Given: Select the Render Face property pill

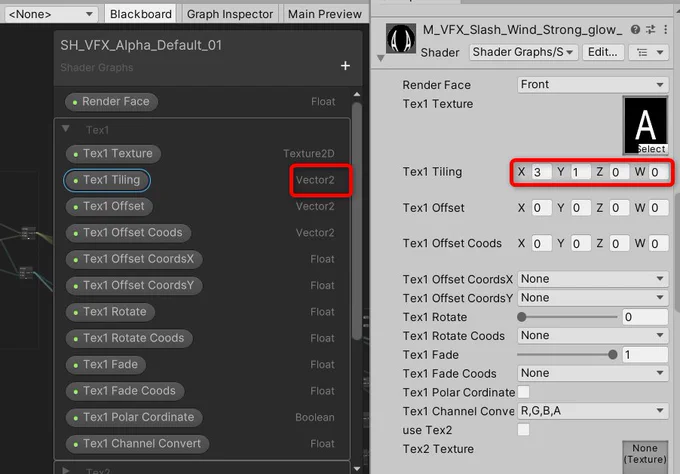Looking at the screenshot, I should pos(111,102).
